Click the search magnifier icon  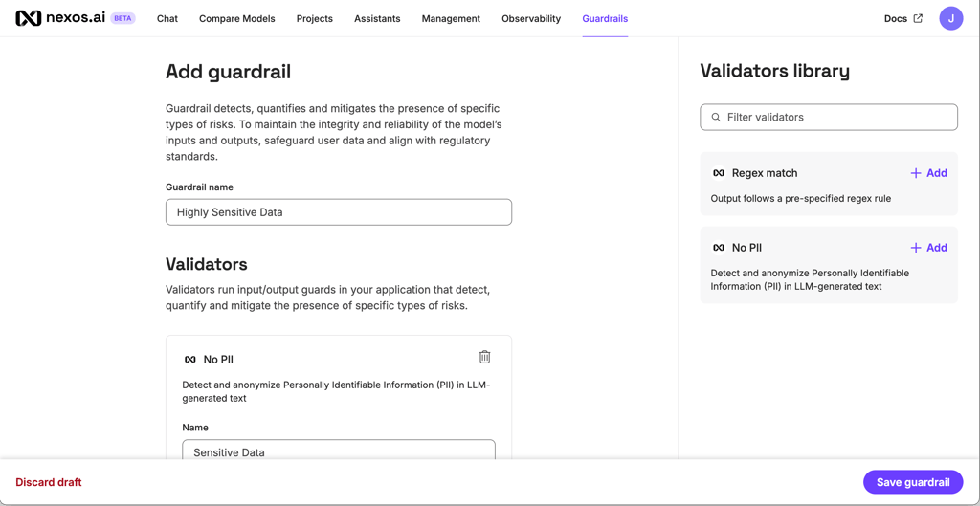pos(716,118)
